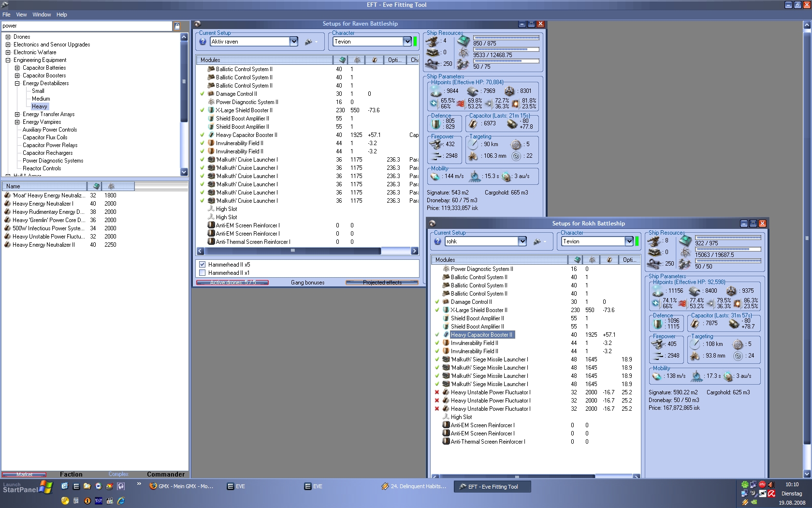Image resolution: width=812 pixels, height=508 pixels.
Task: Click the capacitor column header icon in Raven modules
Action: tap(374, 60)
